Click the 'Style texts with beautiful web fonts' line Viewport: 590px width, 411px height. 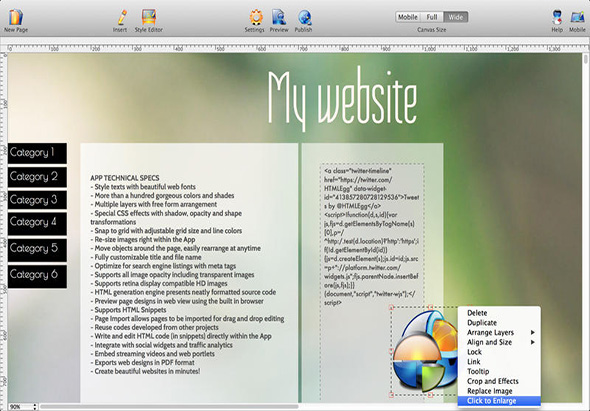tap(143, 187)
